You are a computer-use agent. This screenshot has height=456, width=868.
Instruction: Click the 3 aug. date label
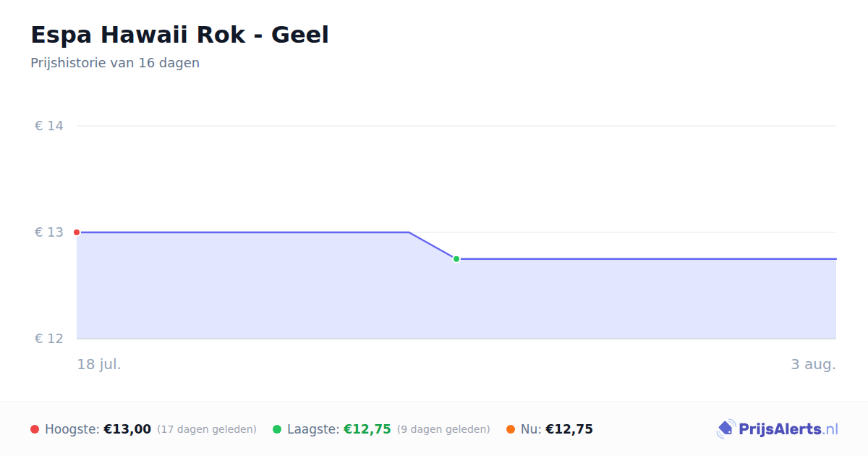(x=813, y=364)
